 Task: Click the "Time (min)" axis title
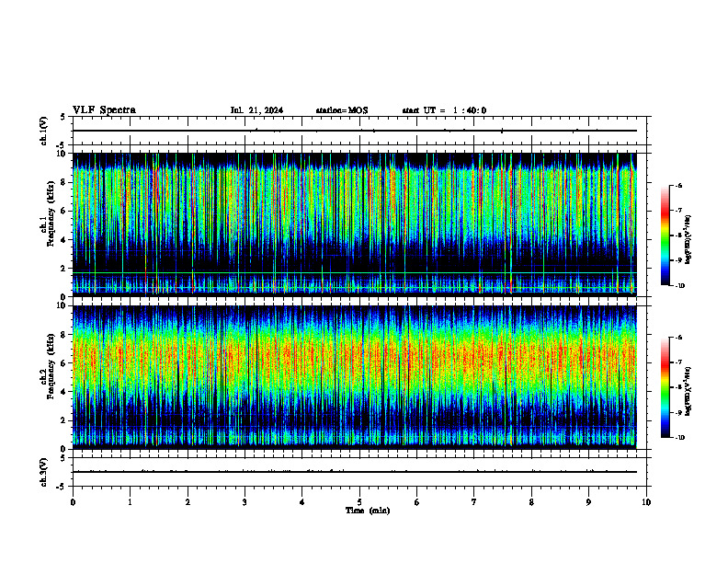point(368,511)
